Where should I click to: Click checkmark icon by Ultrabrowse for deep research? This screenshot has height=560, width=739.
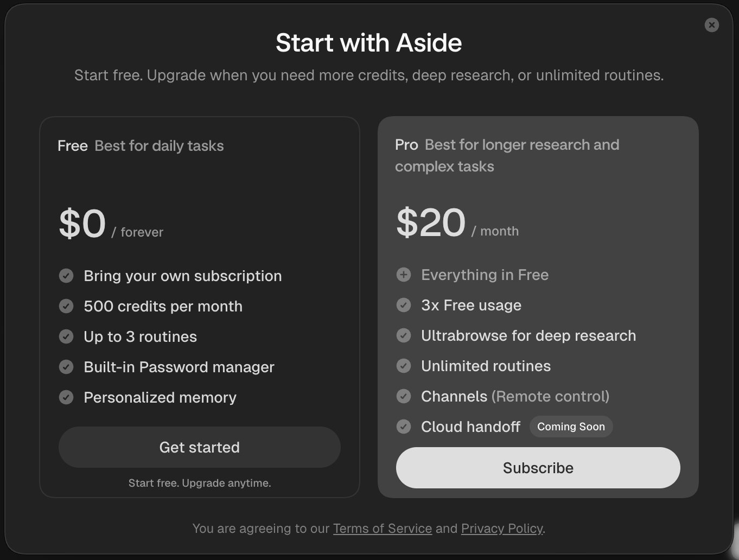tap(404, 335)
